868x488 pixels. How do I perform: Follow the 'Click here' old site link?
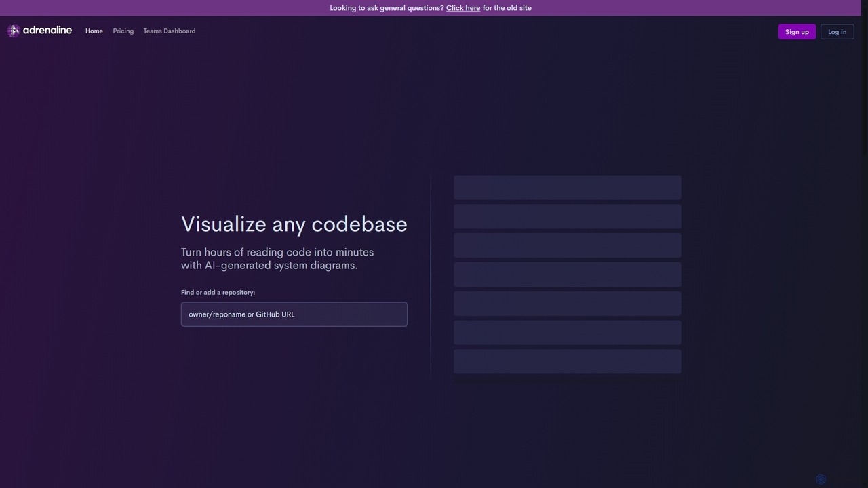463,8
